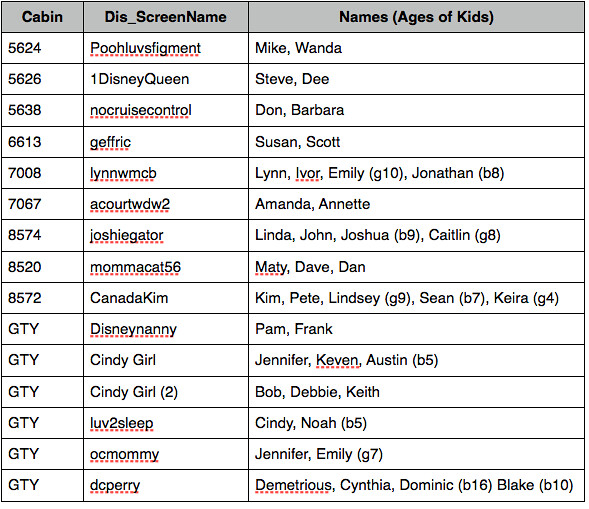
Task: Select the ocmommy screen name cell
Action: tap(166, 454)
